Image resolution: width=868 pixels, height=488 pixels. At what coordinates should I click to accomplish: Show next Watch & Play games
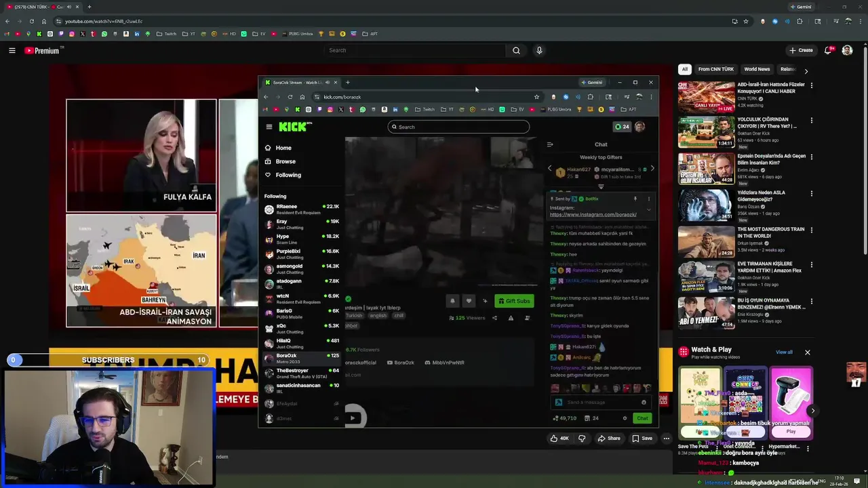pyautogui.click(x=812, y=411)
